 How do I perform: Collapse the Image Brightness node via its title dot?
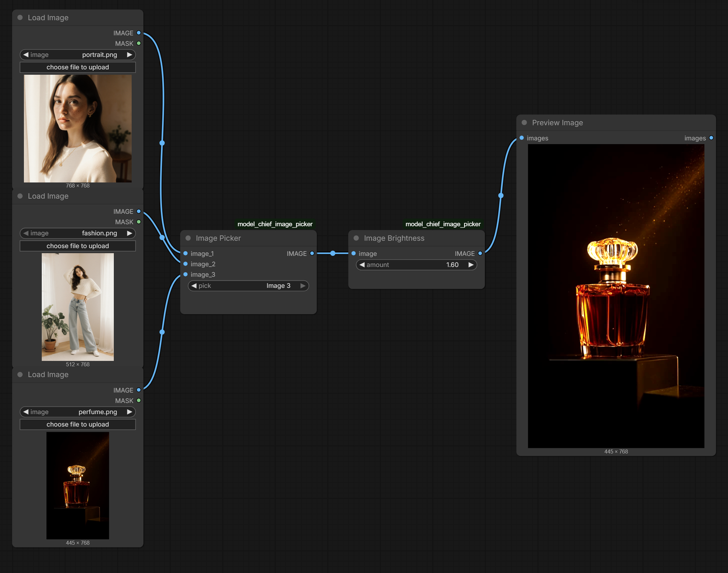coord(356,238)
